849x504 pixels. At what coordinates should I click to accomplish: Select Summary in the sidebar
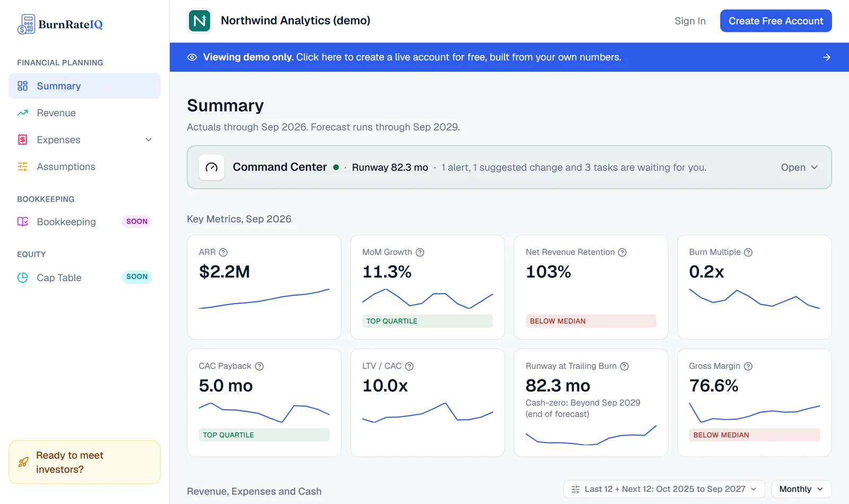[x=84, y=86]
